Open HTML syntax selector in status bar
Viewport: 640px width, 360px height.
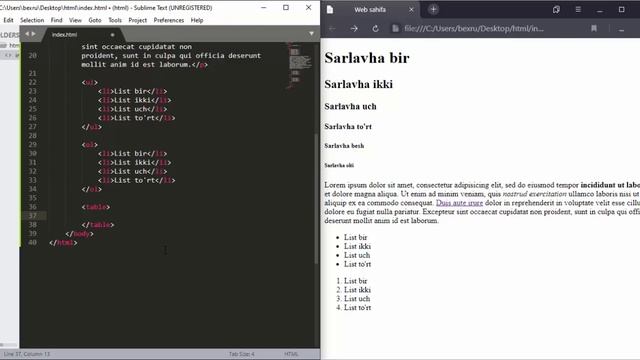point(291,354)
